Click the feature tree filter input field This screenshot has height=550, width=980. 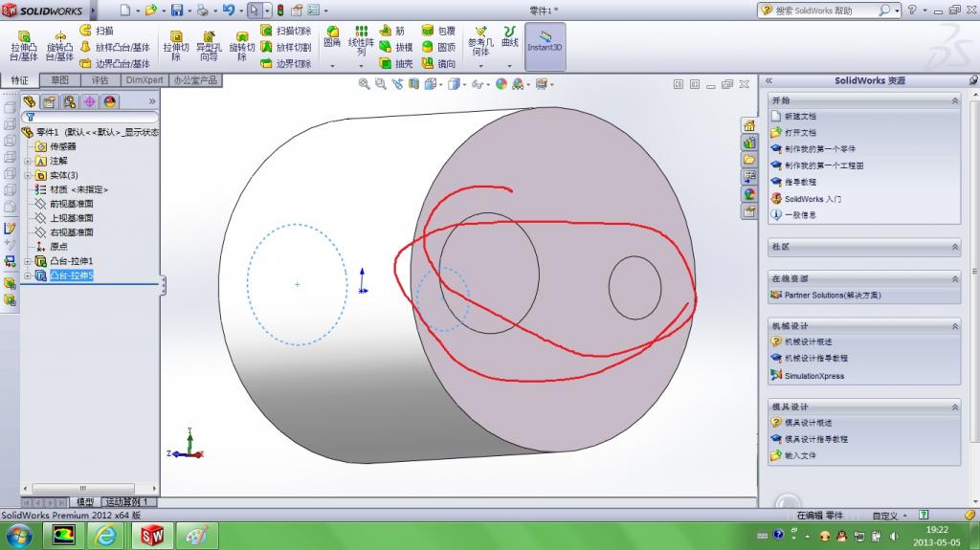[90, 117]
